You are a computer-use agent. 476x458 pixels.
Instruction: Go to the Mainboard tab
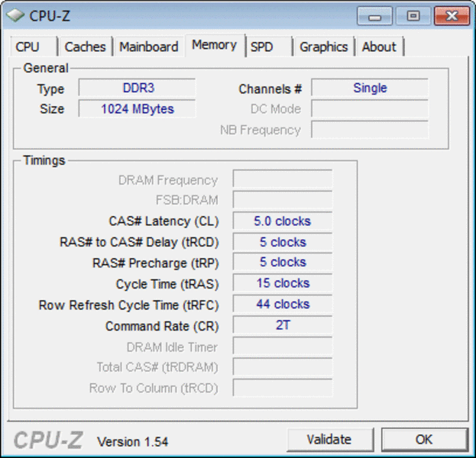pos(149,47)
